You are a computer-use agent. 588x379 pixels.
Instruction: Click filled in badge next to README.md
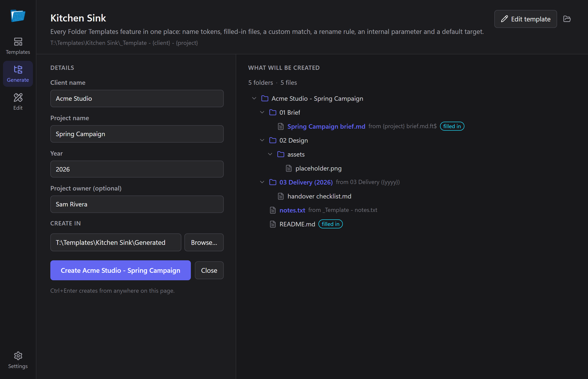[330, 224]
